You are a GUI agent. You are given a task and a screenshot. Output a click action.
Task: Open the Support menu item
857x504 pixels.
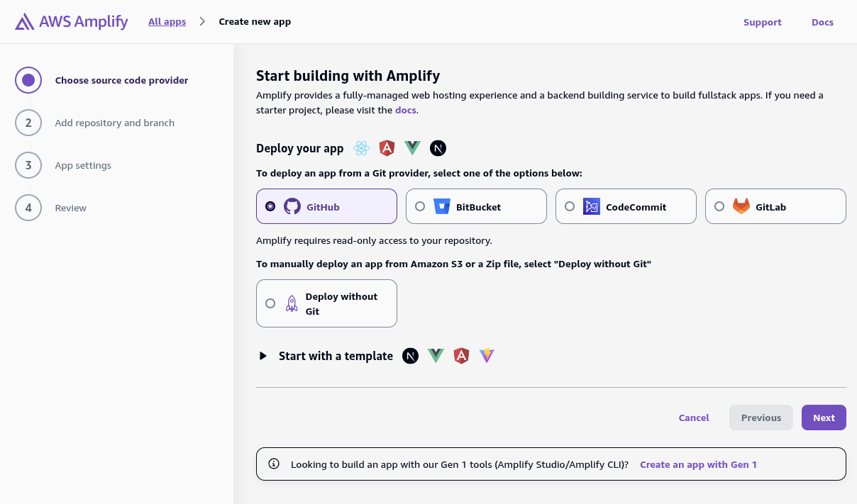click(762, 22)
